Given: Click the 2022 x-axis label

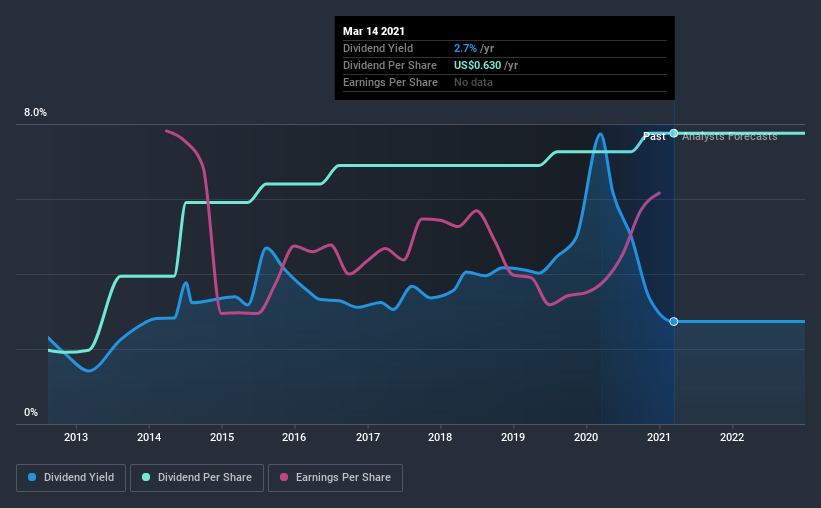Looking at the screenshot, I should 732,437.
